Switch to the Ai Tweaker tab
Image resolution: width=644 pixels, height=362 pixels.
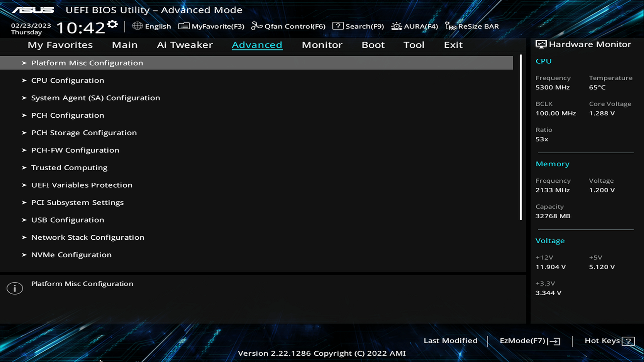[184, 45]
